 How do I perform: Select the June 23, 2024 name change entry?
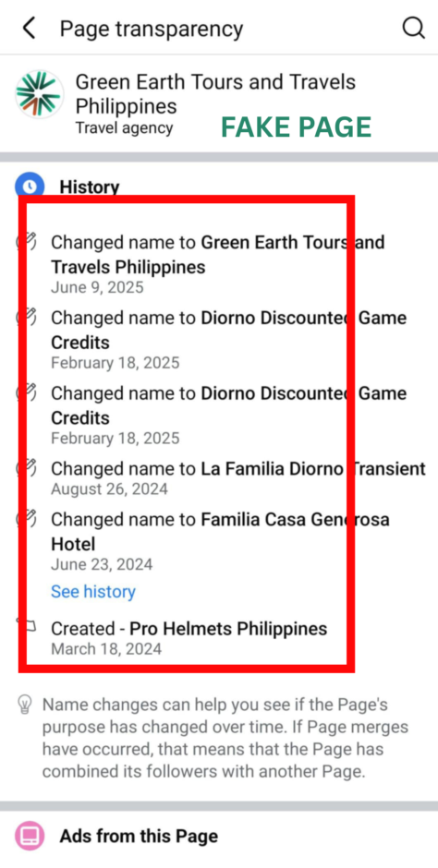[220, 541]
